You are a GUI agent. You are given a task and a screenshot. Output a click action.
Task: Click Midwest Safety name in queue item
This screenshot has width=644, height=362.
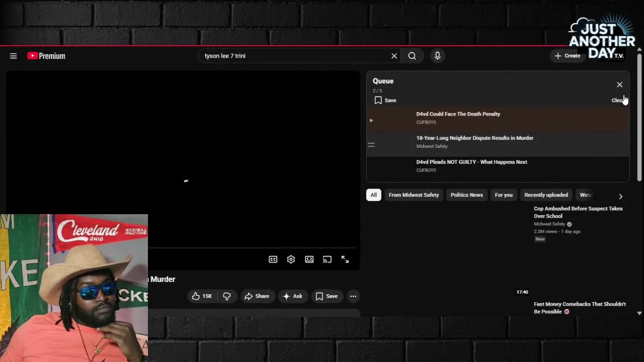pos(432,146)
